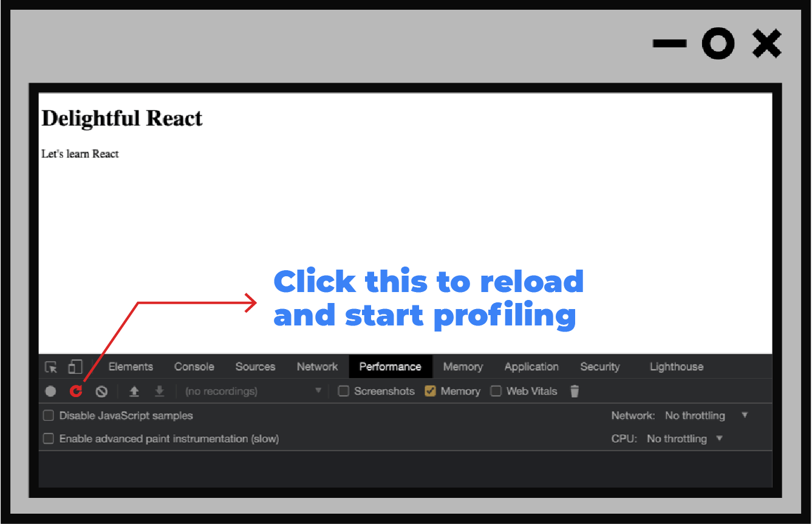Screen dimensions: 812x524
Task: Clear the recording with the clear icon
Action: pos(101,392)
